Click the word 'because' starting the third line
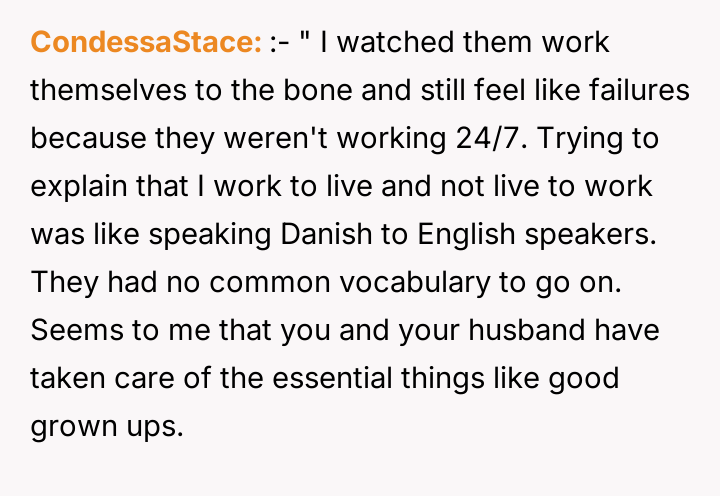Image resolution: width=720 pixels, height=496 pixels. [84, 139]
